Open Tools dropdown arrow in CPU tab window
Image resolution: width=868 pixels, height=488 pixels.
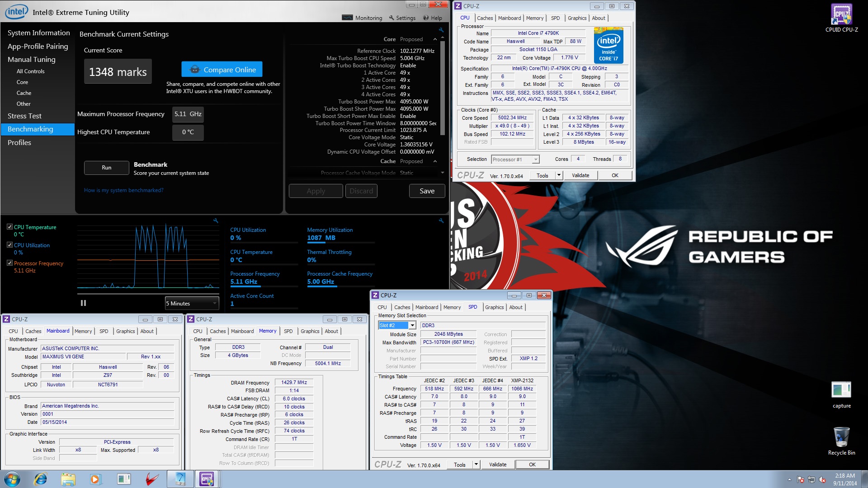(x=559, y=175)
